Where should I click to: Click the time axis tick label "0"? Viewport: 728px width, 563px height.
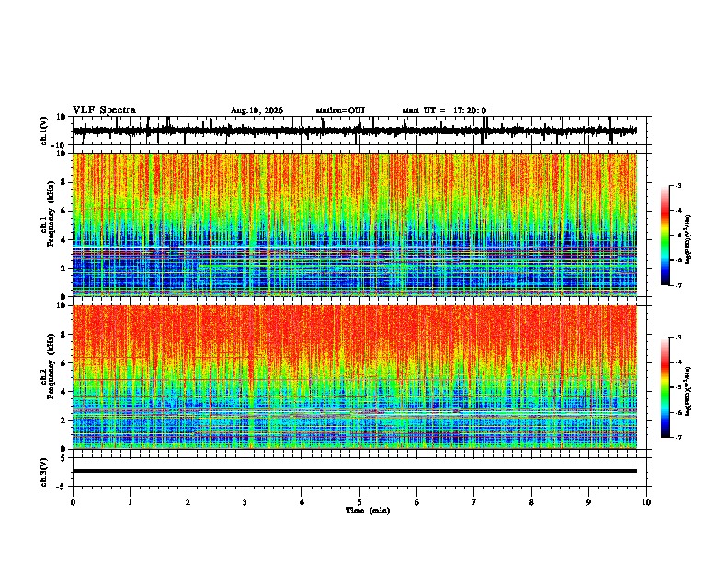click(73, 502)
